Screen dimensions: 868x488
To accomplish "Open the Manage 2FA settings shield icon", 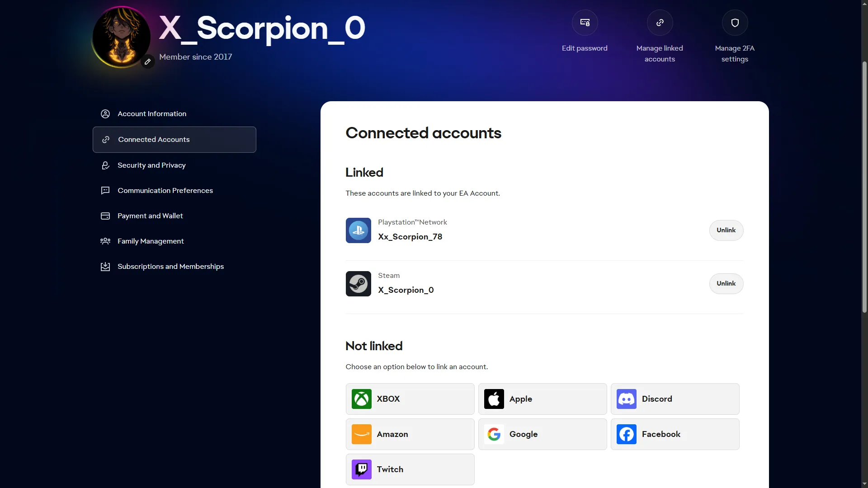I will (735, 23).
